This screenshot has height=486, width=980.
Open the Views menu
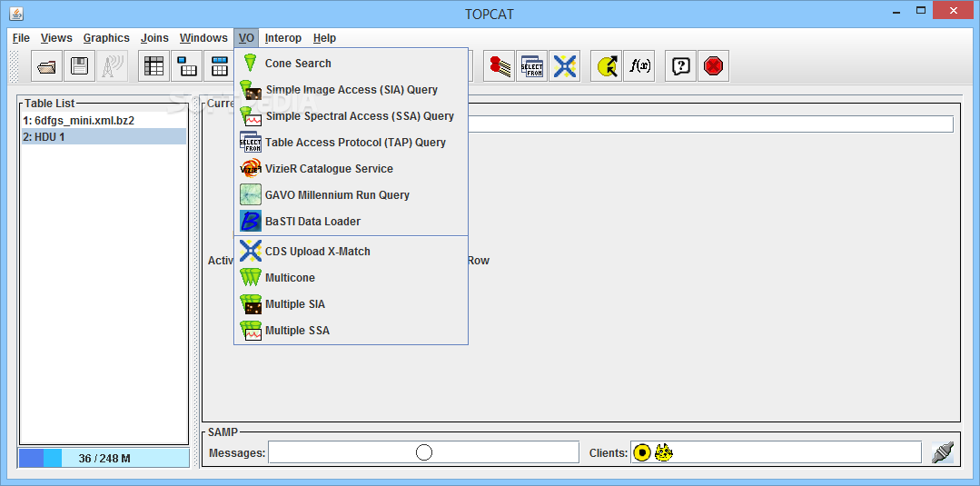[x=56, y=38]
